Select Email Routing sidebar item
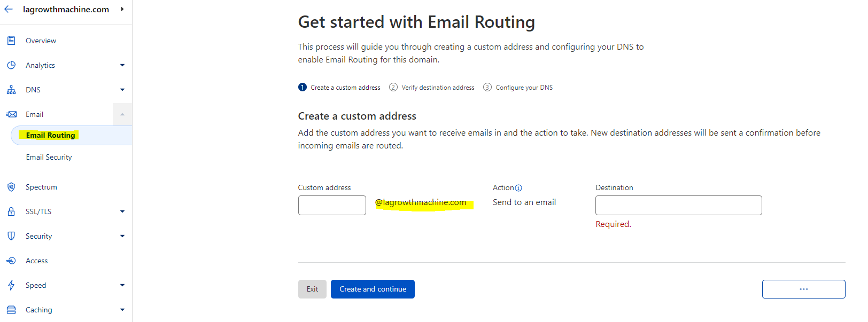Image resolution: width=868 pixels, height=322 pixels. [x=50, y=135]
